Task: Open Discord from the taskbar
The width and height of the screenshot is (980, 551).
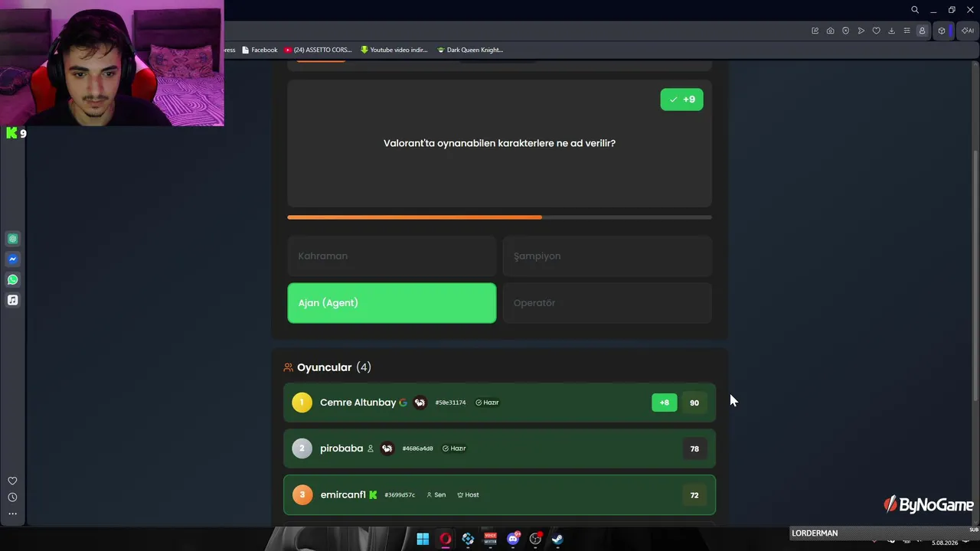Action: pyautogui.click(x=513, y=539)
